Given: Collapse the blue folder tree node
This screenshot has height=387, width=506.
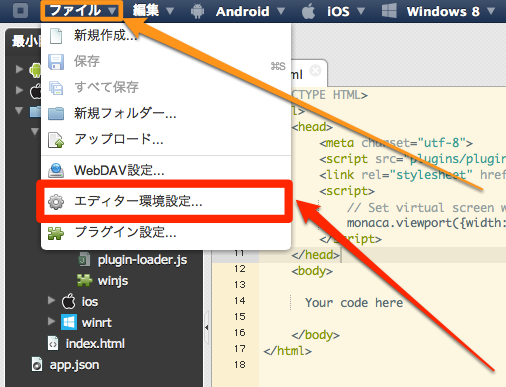Looking at the screenshot, I should 19,111.
